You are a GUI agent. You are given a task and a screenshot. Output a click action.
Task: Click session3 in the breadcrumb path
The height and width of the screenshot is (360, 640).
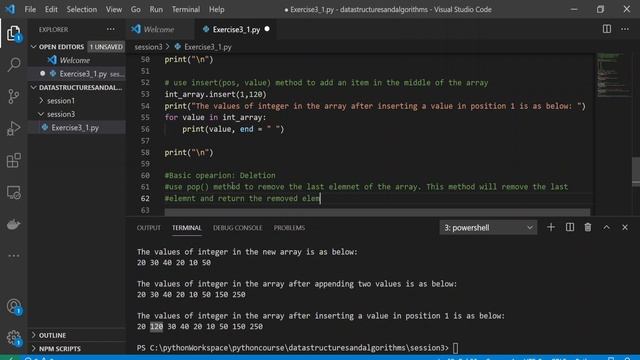pos(148,47)
